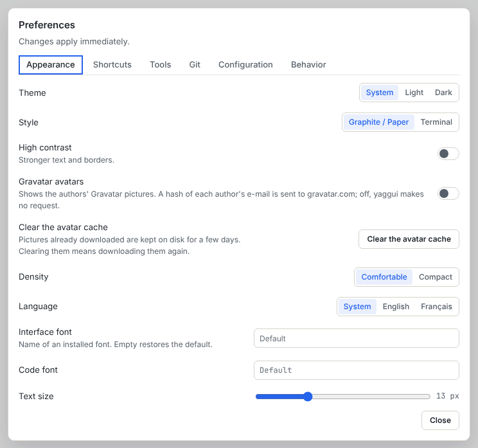
Task: Choose Français as language
Action: click(x=436, y=307)
